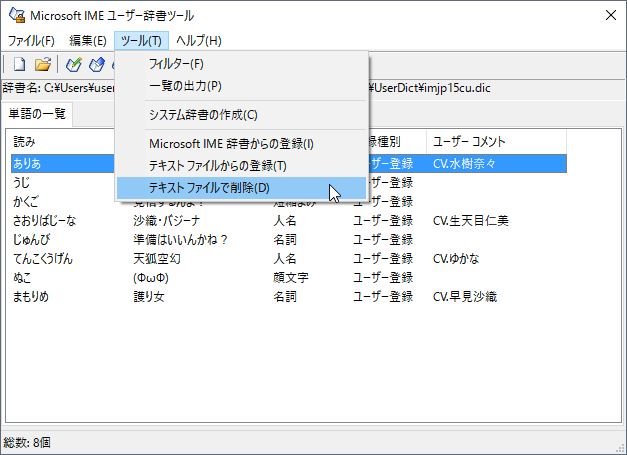Viewport: 627px width, 455px height.
Task: Click the edit word toolbar icon
Action: [97, 64]
